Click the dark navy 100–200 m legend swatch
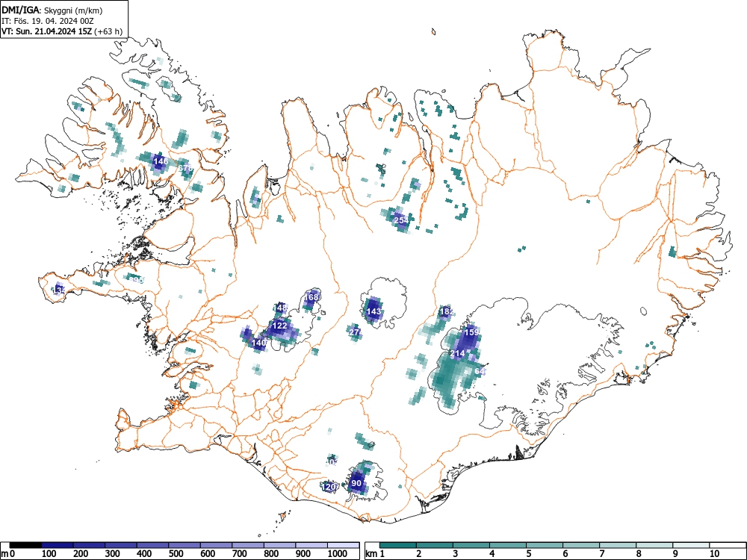 pyautogui.click(x=58, y=545)
